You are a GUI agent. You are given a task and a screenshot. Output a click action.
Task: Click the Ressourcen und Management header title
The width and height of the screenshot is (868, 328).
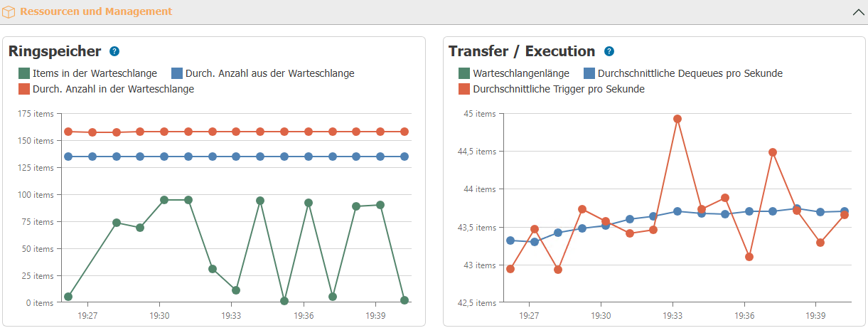95,12
